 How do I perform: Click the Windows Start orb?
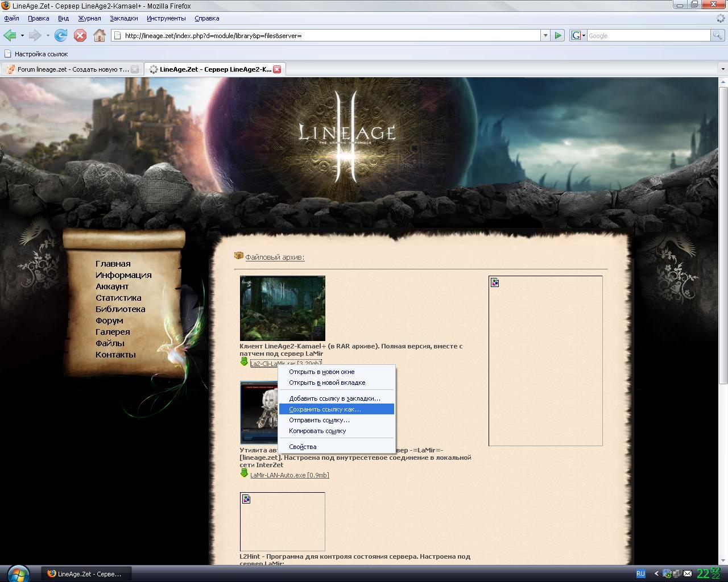[x=18, y=573]
